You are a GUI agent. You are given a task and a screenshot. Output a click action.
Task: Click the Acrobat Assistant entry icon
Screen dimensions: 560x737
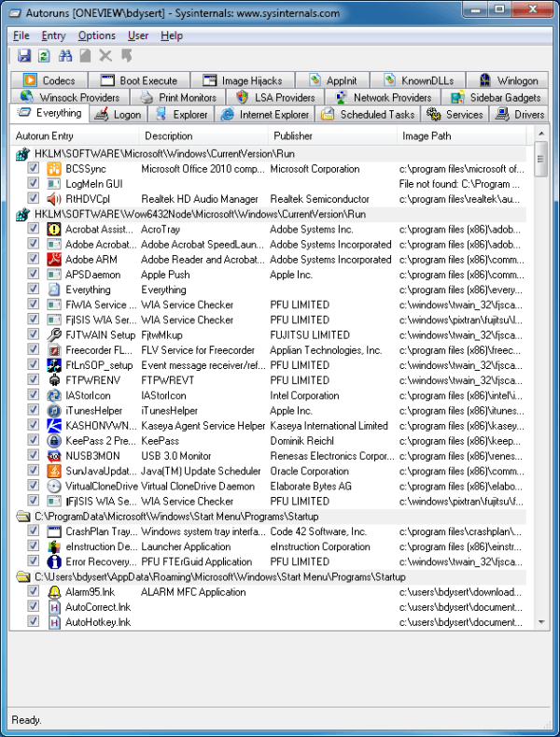pyautogui.click(x=54, y=230)
